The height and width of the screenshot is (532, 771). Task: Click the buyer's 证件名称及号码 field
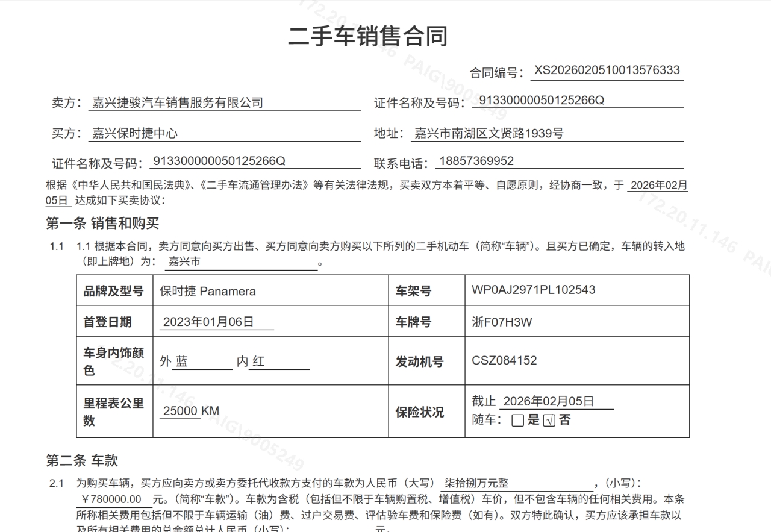click(255, 161)
